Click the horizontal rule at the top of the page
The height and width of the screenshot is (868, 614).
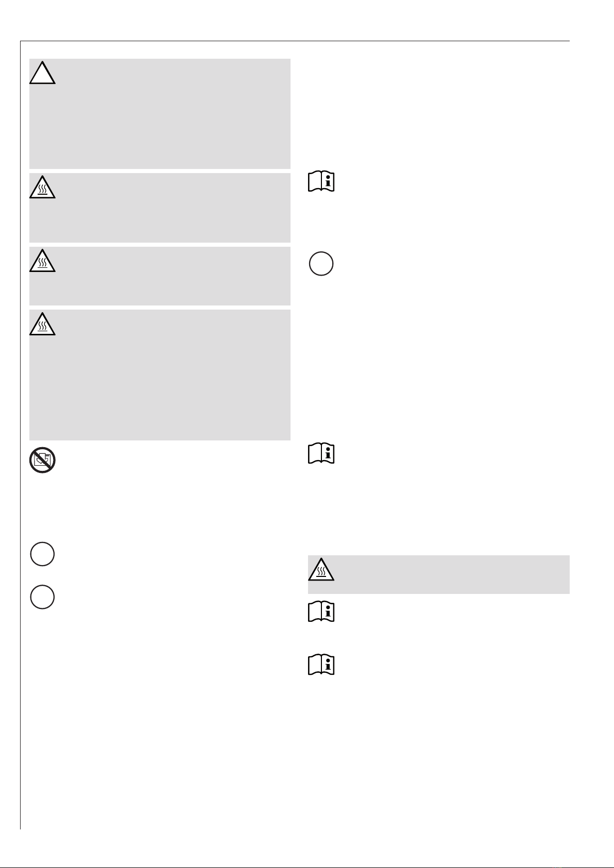pos(295,41)
